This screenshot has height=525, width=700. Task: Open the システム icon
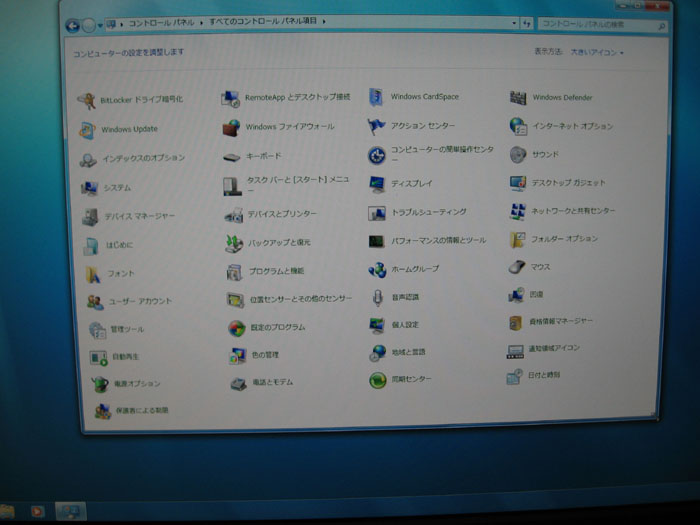click(90, 188)
